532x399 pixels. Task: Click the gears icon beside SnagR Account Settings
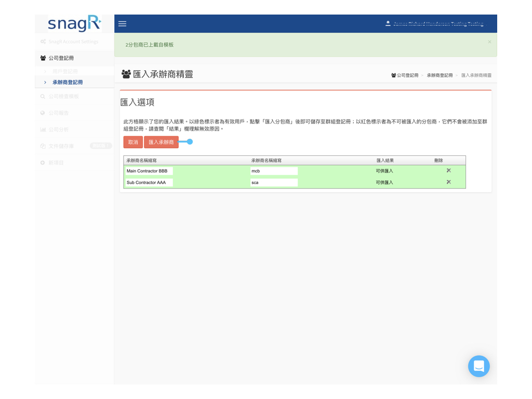click(x=43, y=42)
